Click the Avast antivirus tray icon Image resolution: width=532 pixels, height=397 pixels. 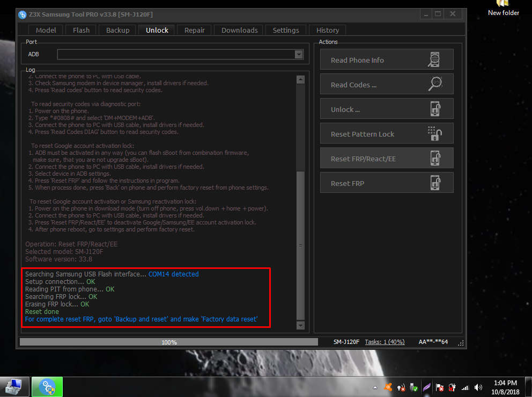pyautogui.click(x=388, y=387)
